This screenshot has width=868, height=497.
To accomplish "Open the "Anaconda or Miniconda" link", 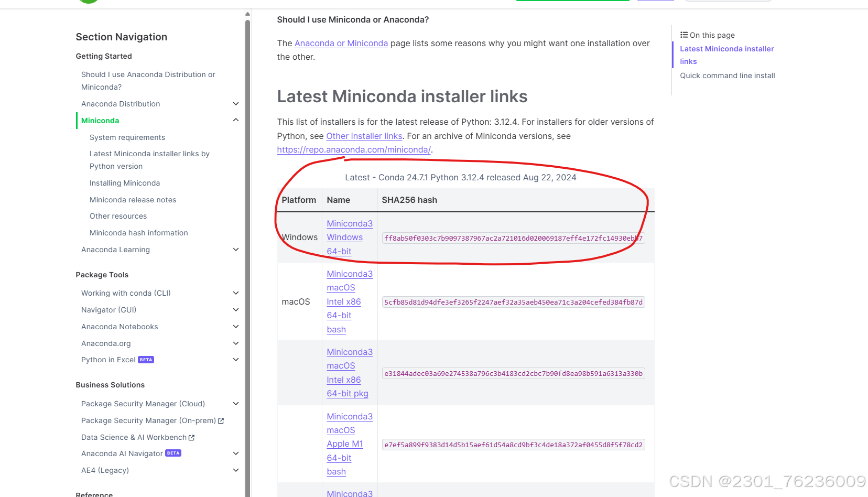I will [x=341, y=43].
